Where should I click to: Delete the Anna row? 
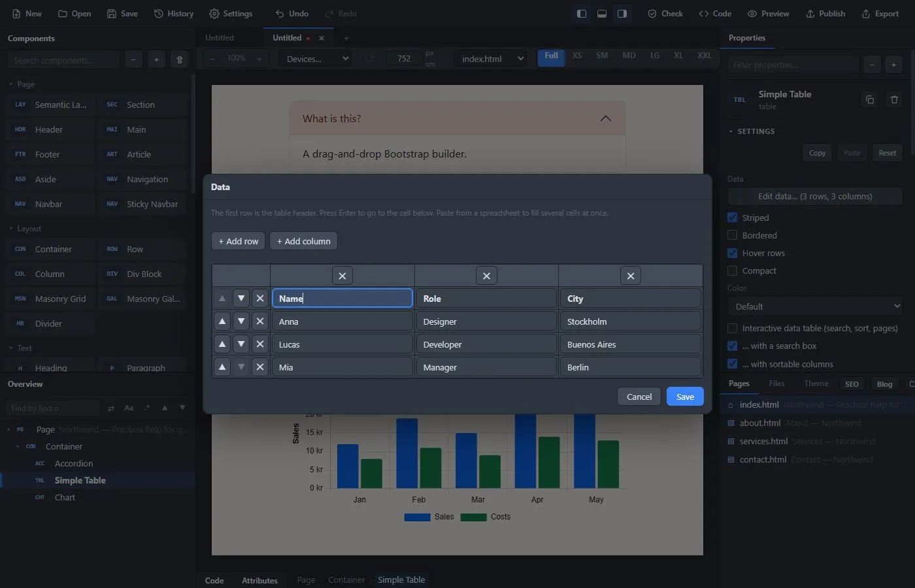pos(260,321)
